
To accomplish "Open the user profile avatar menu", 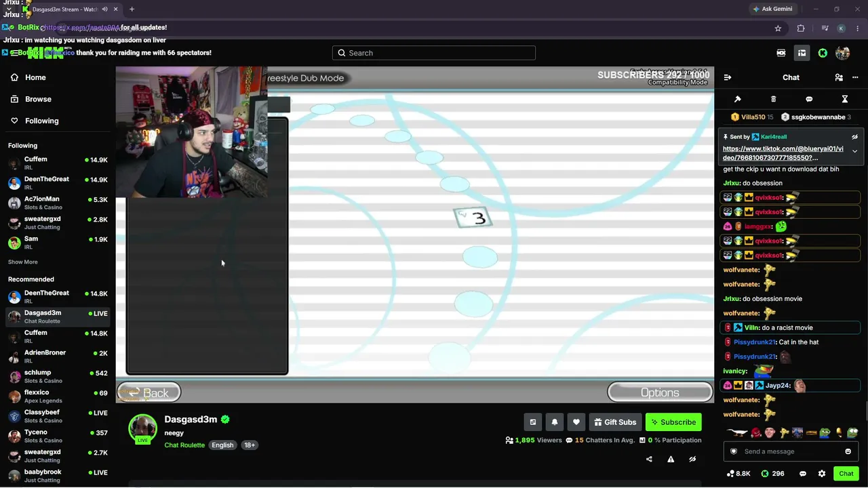I will [843, 53].
